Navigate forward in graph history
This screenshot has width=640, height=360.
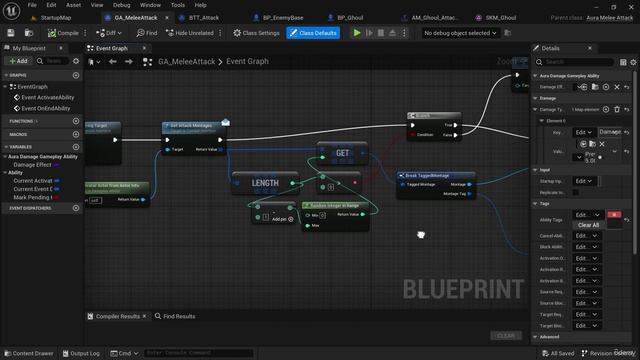point(129,62)
